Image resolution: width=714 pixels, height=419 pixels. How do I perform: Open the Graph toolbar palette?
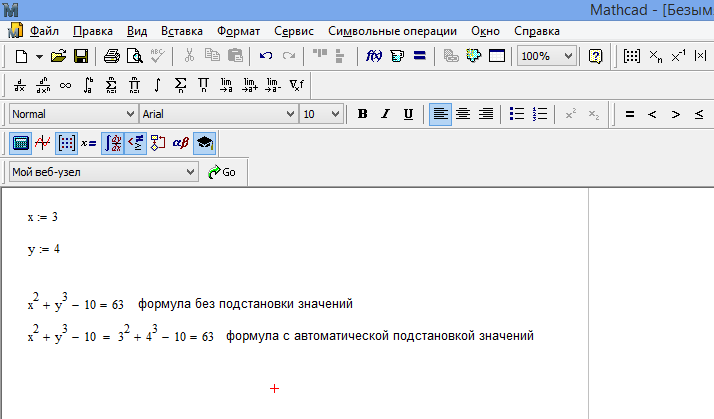(x=43, y=143)
